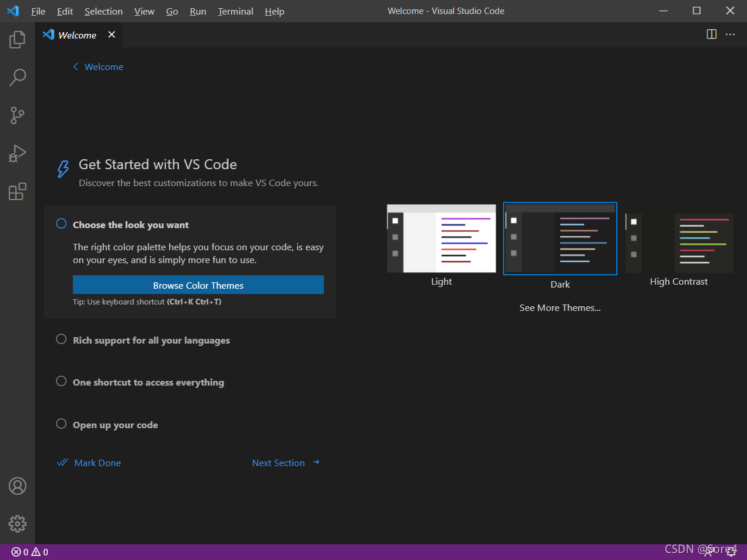Open the View menu
Screen dimensions: 747x560
point(144,11)
